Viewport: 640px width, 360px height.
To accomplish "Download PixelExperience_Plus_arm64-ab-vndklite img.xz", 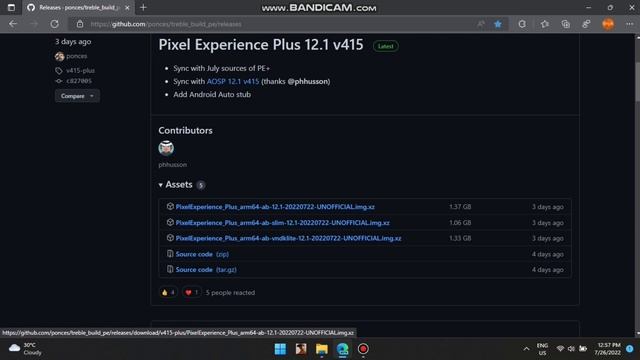I will click(288, 238).
